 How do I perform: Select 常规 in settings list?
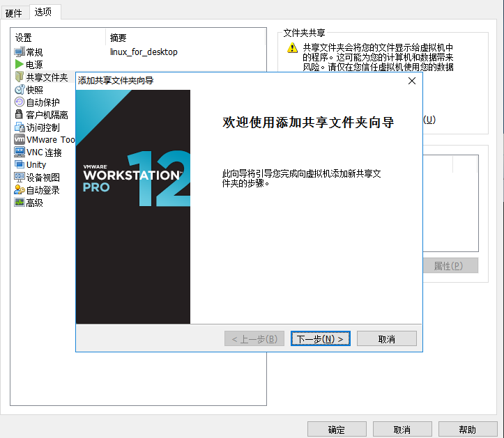click(x=34, y=52)
